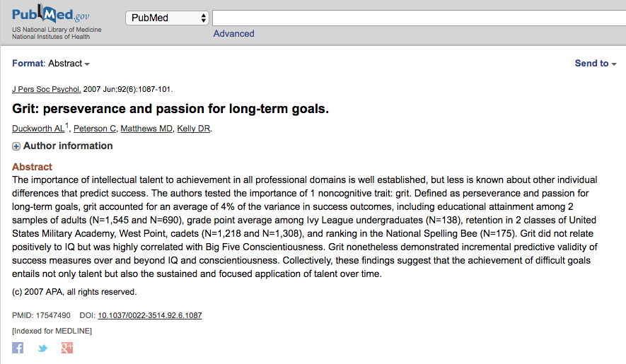Share the article on Twitter
This screenshot has height=364, width=626.
(42, 348)
